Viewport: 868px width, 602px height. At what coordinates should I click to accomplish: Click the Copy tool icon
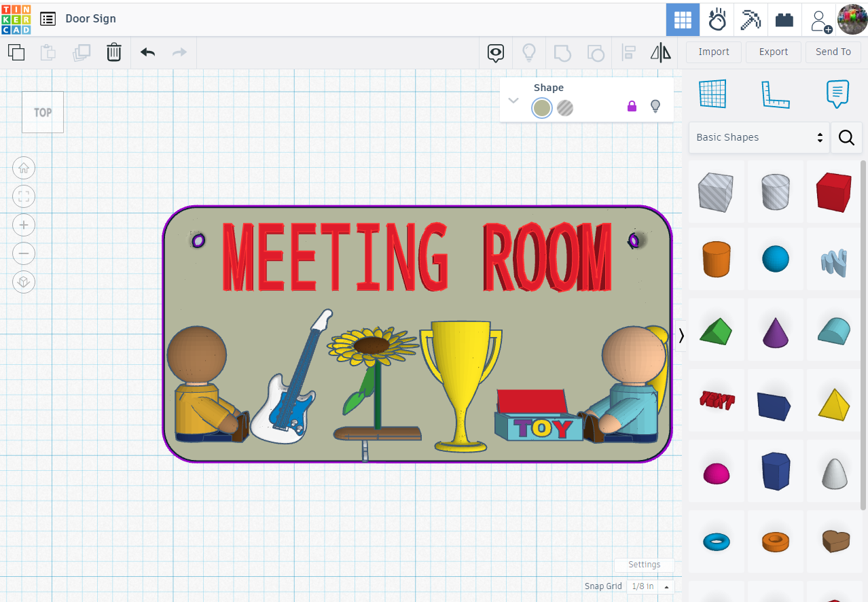16,52
